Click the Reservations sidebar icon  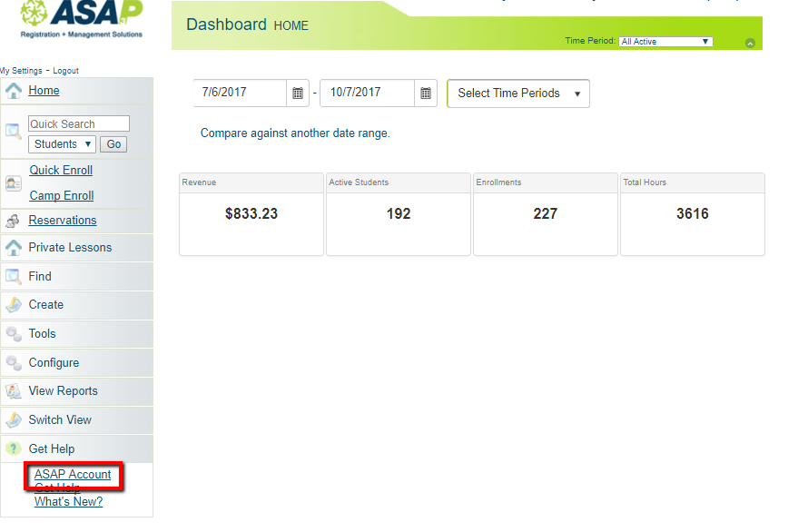pos(14,221)
